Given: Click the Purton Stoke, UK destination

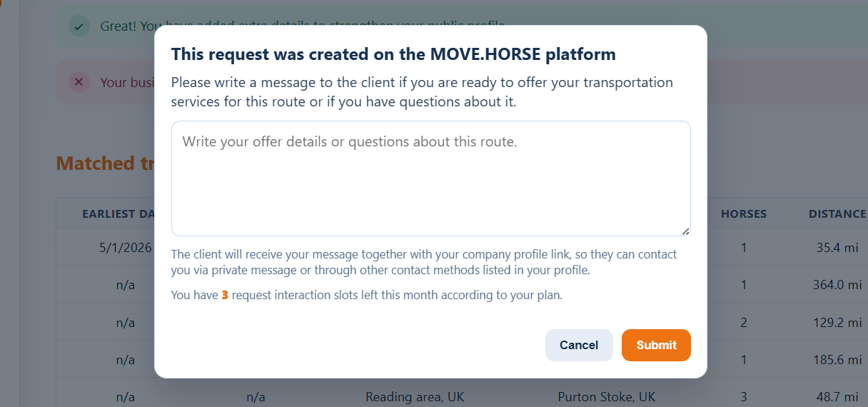Looking at the screenshot, I should [607, 396].
